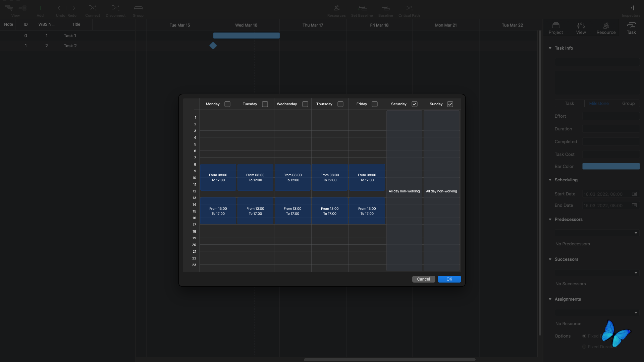Click the Disconnect tasks icon
644x362 pixels.
point(115,8)
